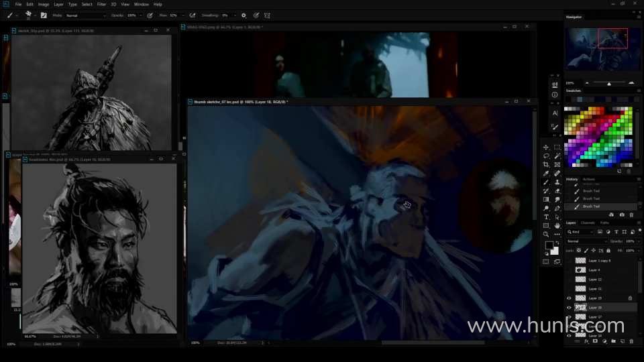The width and height of the screenshot is (644, 362).
Task: Select the Dodge tool
Action: pos(546,208)
